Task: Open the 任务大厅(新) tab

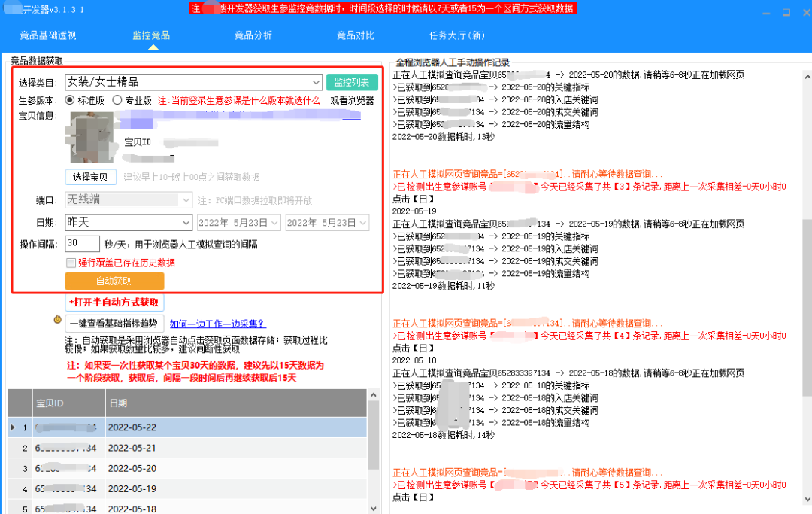Action: 456,35
